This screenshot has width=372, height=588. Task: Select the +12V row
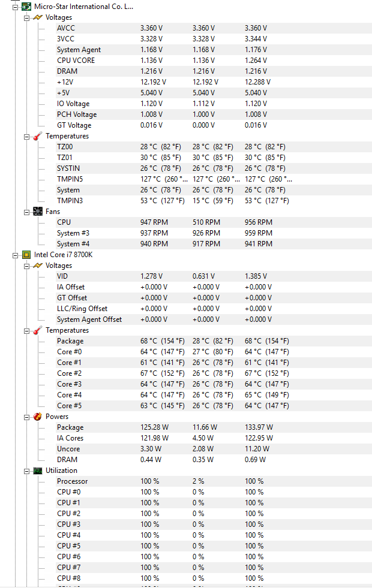[x=214, y=82]
